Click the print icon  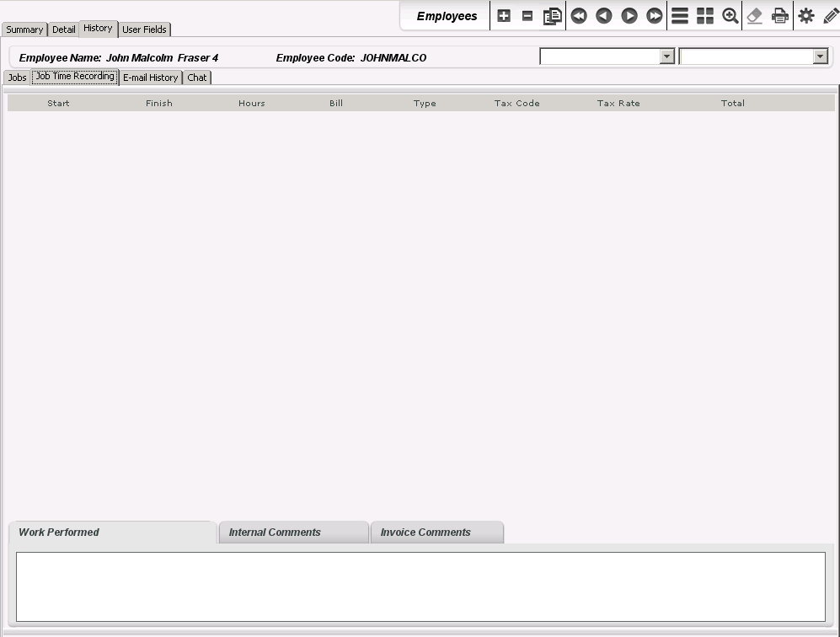[x=780, y=16]
